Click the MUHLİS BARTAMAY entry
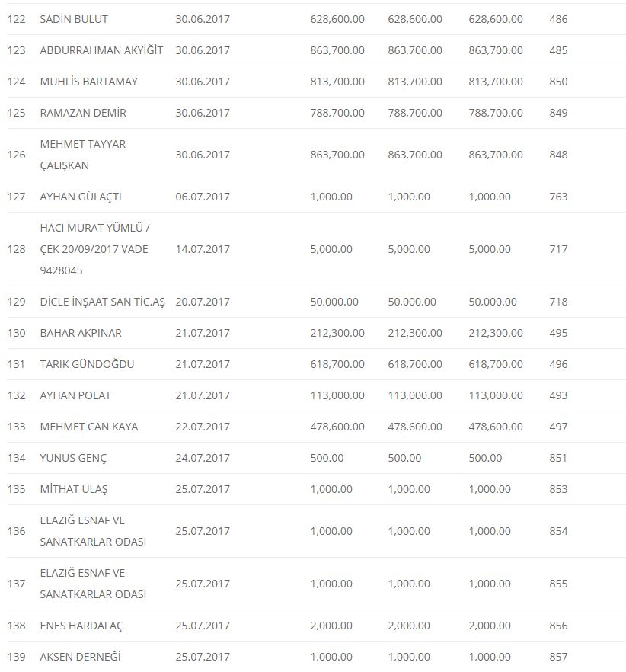 click(88, 82)
